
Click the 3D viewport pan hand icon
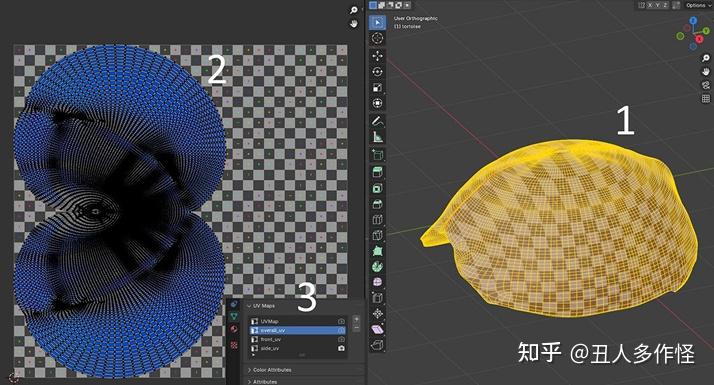(x=705, y=72)
